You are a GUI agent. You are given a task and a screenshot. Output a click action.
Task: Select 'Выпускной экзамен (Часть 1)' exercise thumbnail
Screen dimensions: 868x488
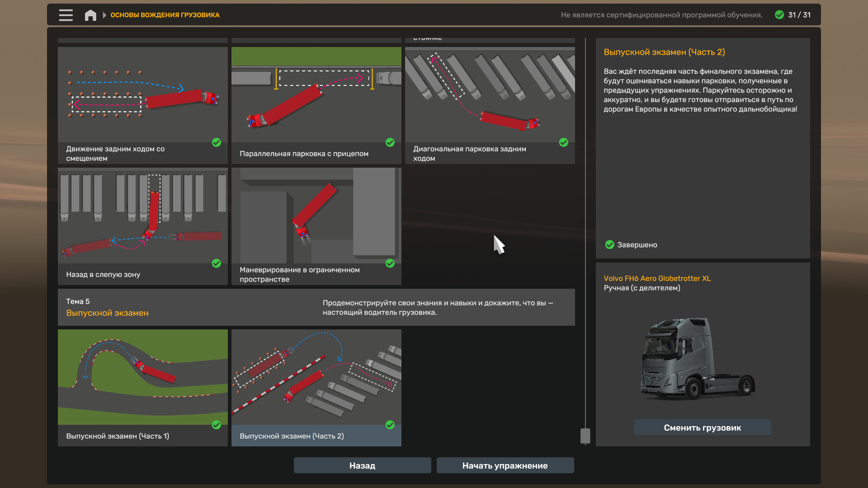point(143,377)
